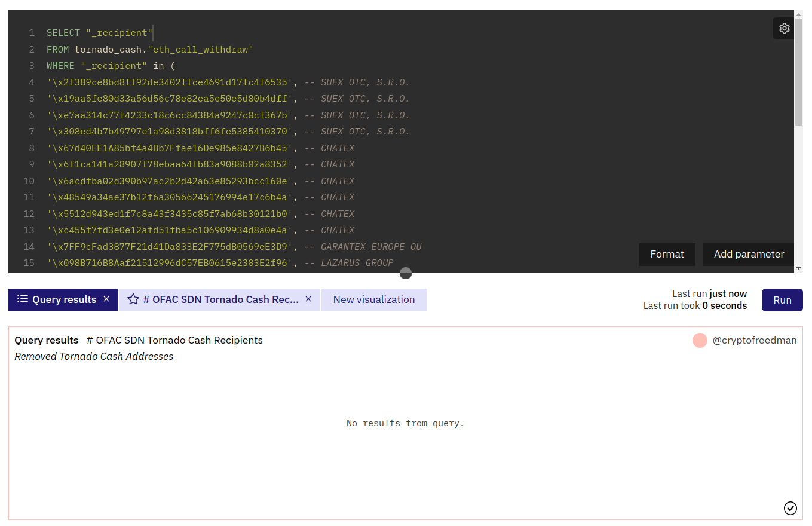Click line number 10 in the gutter

click(x=29, y=181)
